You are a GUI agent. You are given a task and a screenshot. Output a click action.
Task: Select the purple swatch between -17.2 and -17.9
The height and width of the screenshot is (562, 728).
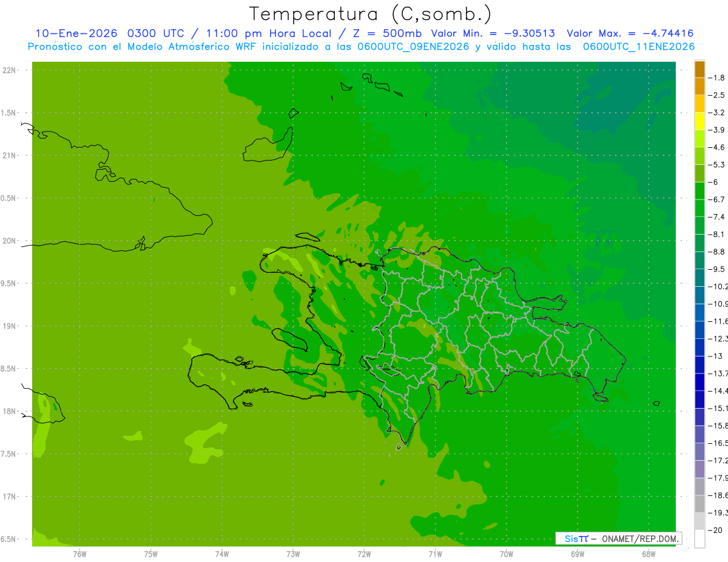tap(699, 469)
